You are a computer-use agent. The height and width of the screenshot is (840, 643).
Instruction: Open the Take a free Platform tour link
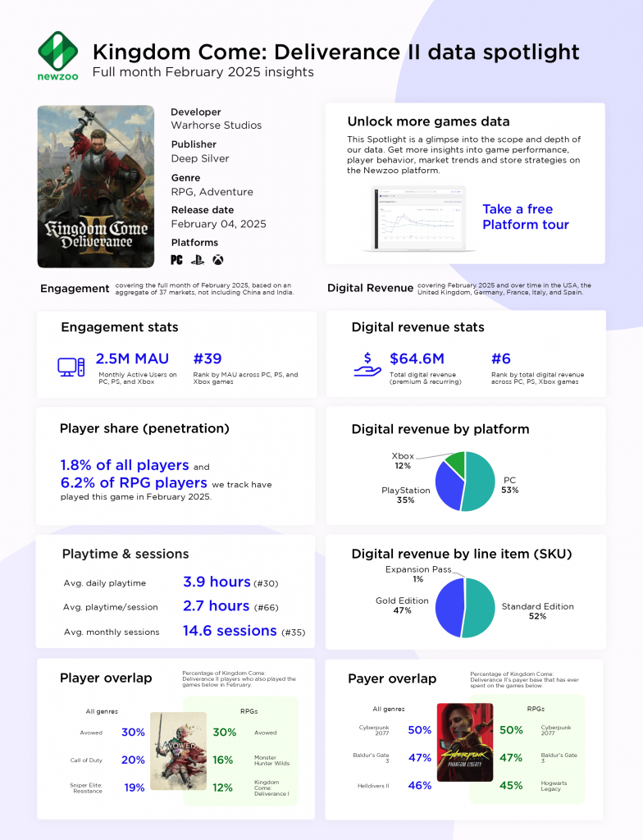click(525, 217)
